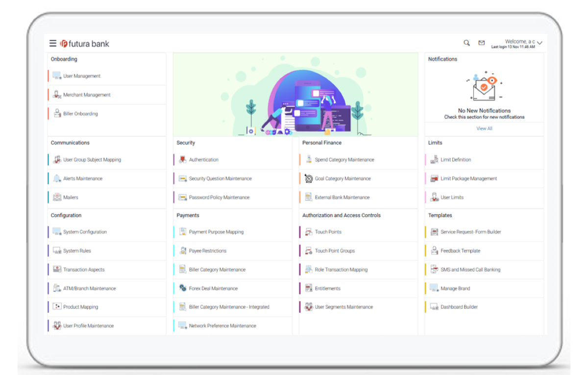Screen dimensions: 588x375
Task: Open SMS and Missed Call Banking link
Action: click(470, 270)
